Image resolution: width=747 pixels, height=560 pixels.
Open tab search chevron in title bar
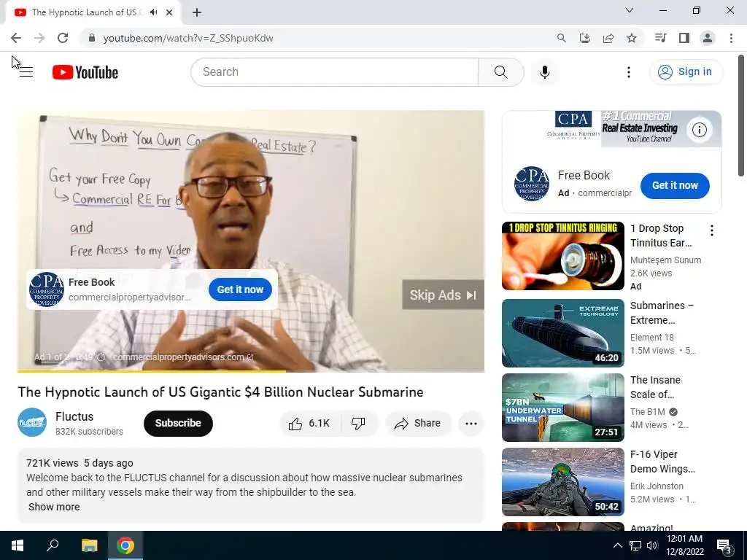pos(630,10)
